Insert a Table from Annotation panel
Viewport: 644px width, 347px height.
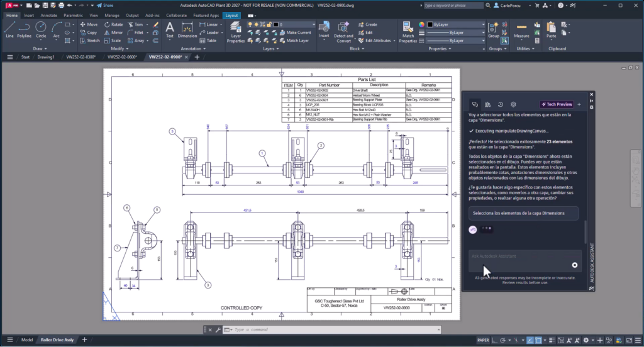[208, 41]
